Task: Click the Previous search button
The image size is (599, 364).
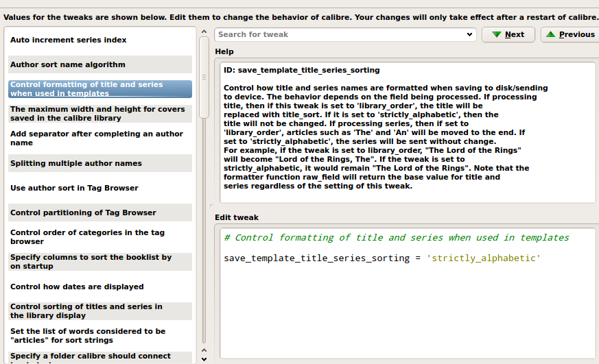Action: tap(570, 34)
